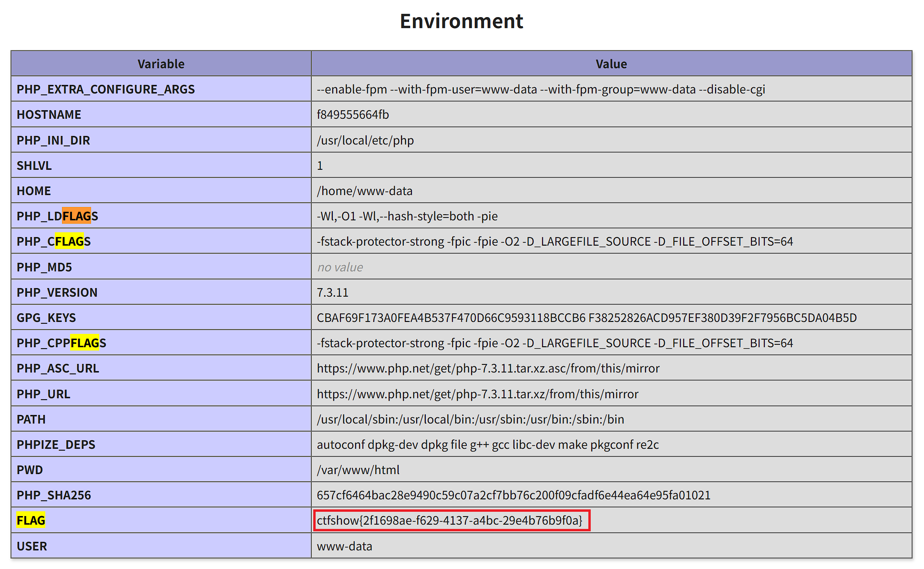Click the PHP_VERSION value 7.3.11
This screenshot has height=569, width=924.
coord(332,292)
